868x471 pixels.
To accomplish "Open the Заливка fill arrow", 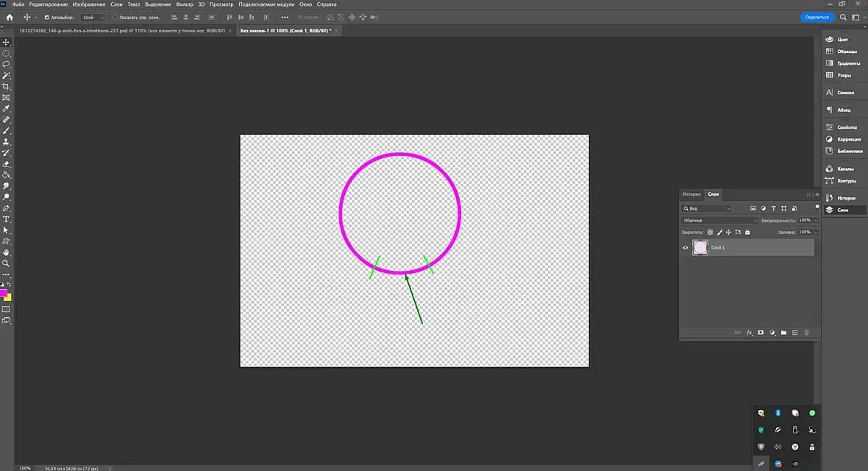I will pyautogui.click(x=816, y=232).
